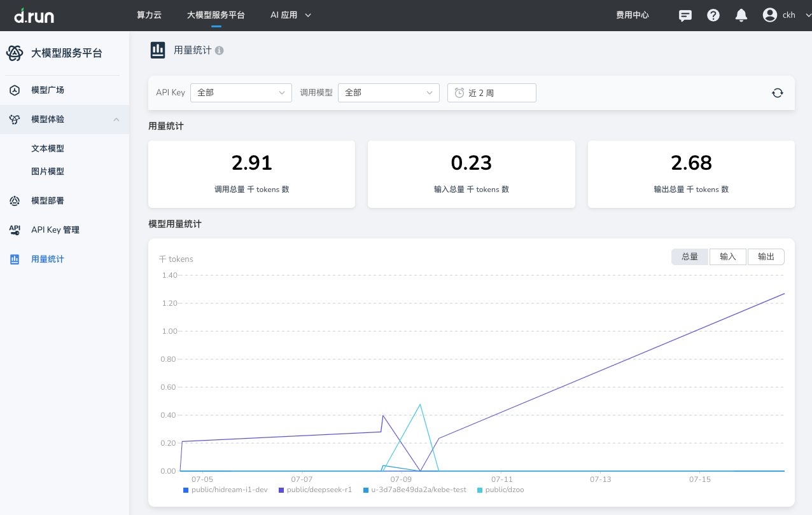
Task: Click the help question mark icon
Action: pyautogui.click(x=713, y=15)
